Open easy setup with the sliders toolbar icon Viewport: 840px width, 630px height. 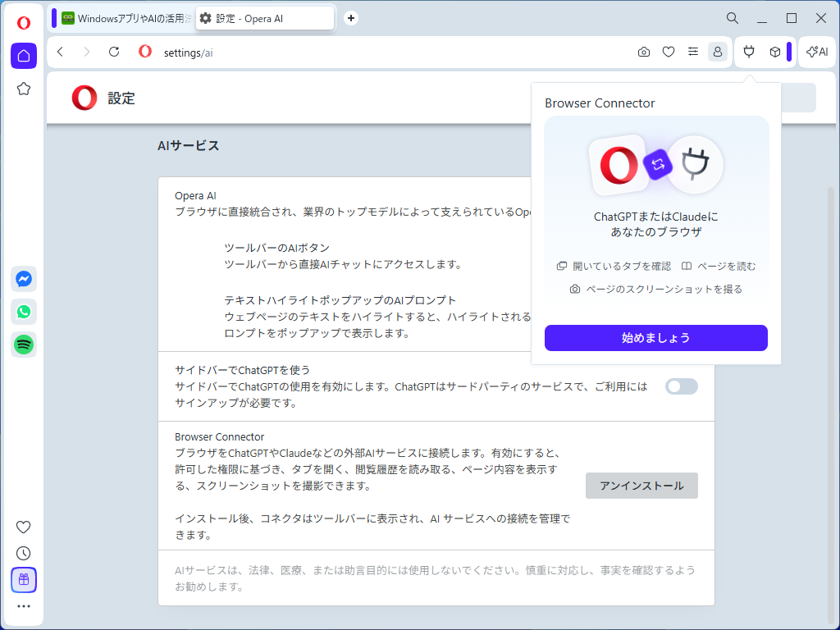click(692, 52)
